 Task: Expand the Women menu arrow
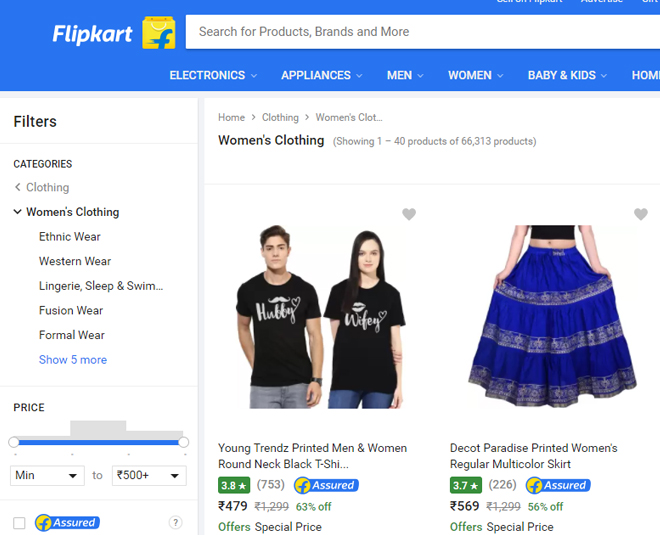[500, 76]
